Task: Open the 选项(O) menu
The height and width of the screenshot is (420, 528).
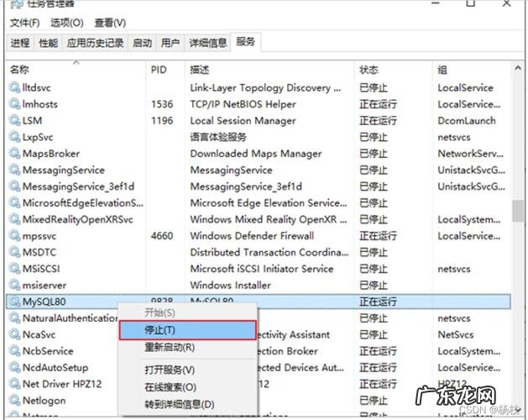Action: tap(66, 23)
